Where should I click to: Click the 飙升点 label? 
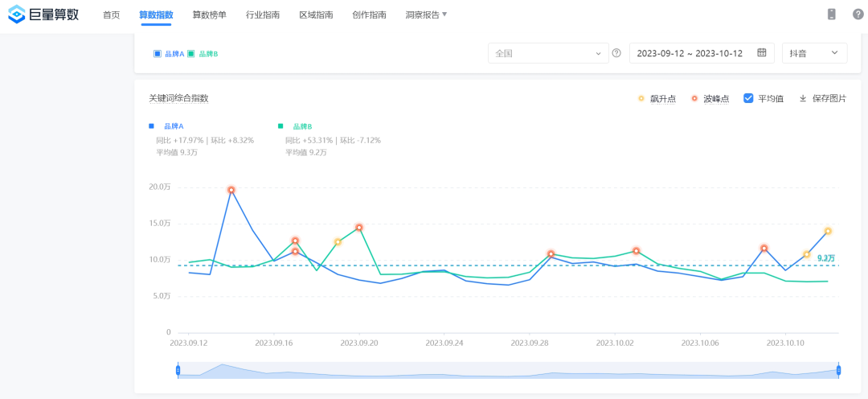(x=661, y=99)
